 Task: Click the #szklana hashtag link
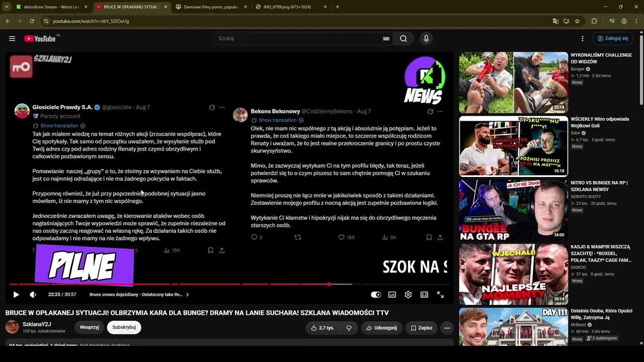point(120,345)
